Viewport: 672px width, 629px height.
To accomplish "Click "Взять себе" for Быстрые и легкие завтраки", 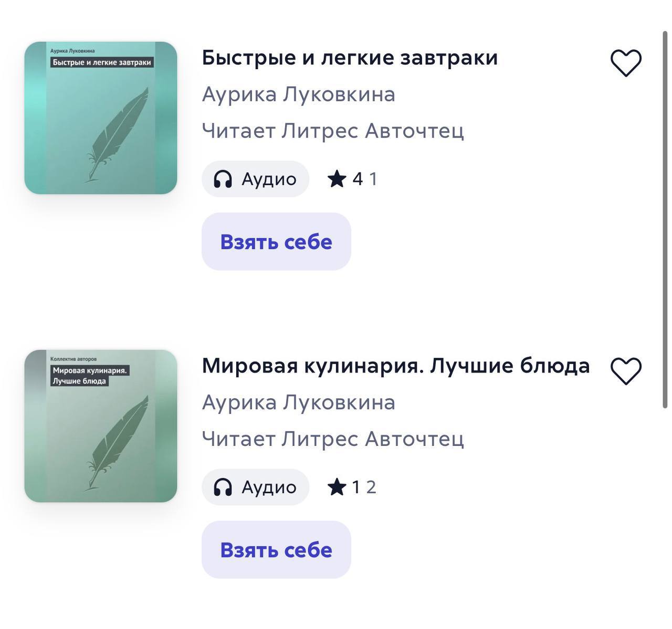I will [x=276, y=242].
